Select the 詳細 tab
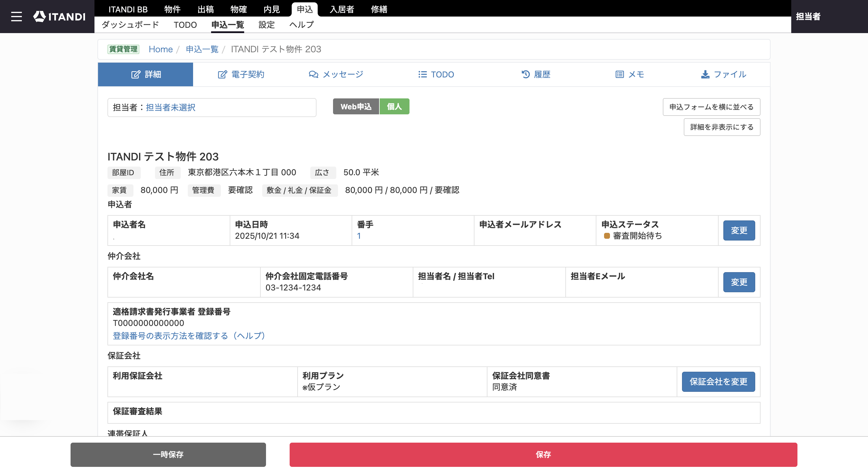868x471 pixels. click(146, 74)
